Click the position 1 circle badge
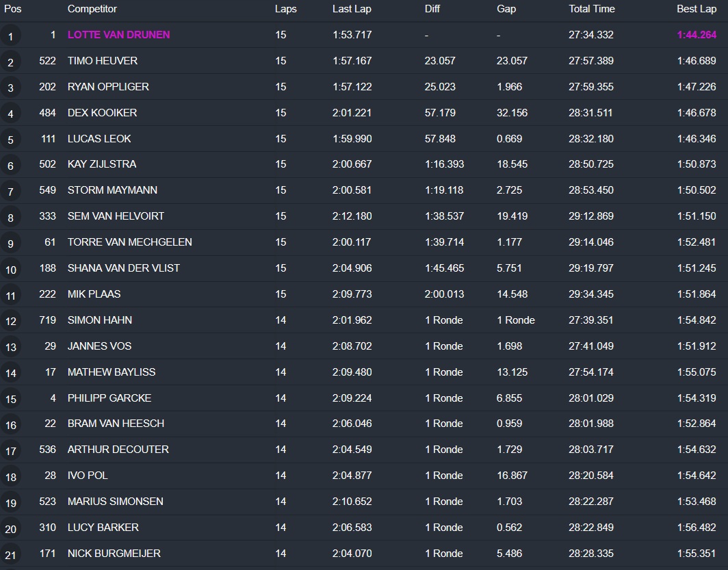 click(10, 36)
